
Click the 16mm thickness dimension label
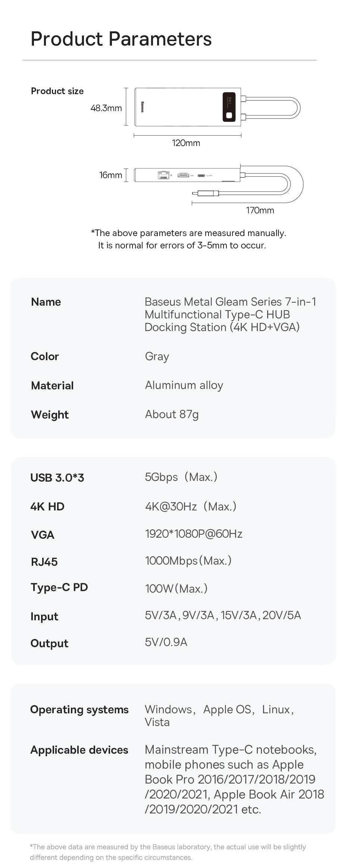tap(110, 175)
